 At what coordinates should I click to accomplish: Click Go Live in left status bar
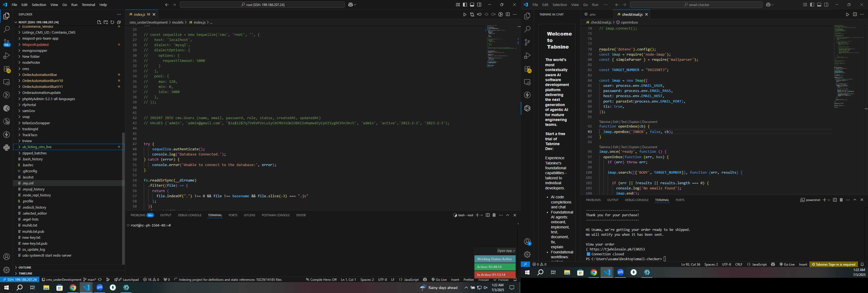pos(439,279)
